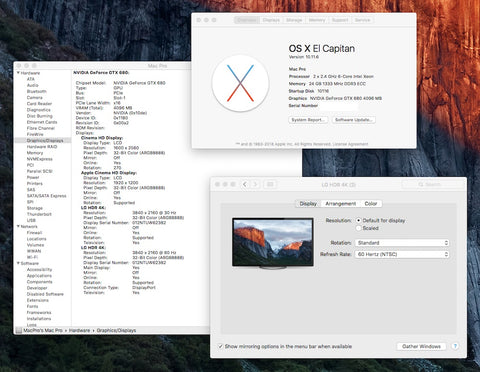Viewport: 480px width, 372px height.
Task: Select Diagnostics in the Hardware list
Action: (39, 110)
